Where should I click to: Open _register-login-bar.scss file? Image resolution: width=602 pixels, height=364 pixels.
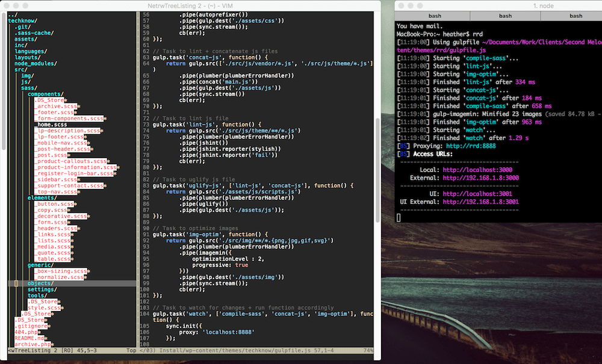(74, 174)
